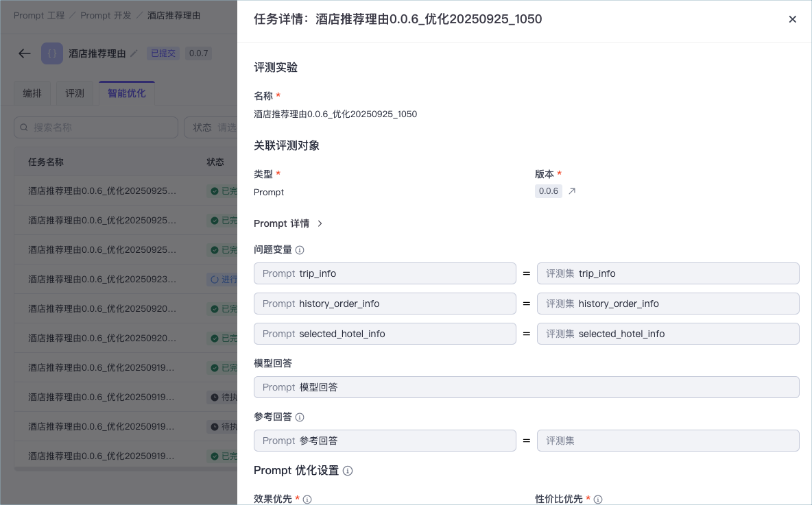Click info icon next to 效果优先
This screenshot has width=812, height=505.
tap(307, 500)
